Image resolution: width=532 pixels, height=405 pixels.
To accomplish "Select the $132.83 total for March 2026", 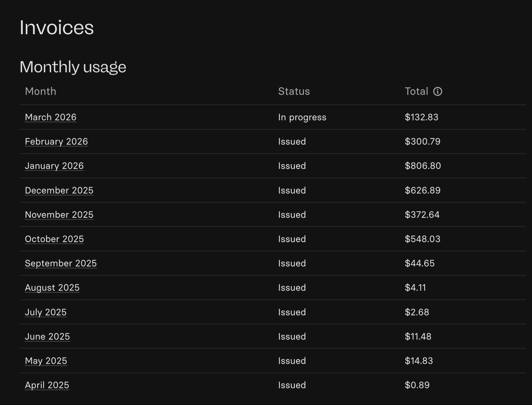I will [x=422, y=117].
